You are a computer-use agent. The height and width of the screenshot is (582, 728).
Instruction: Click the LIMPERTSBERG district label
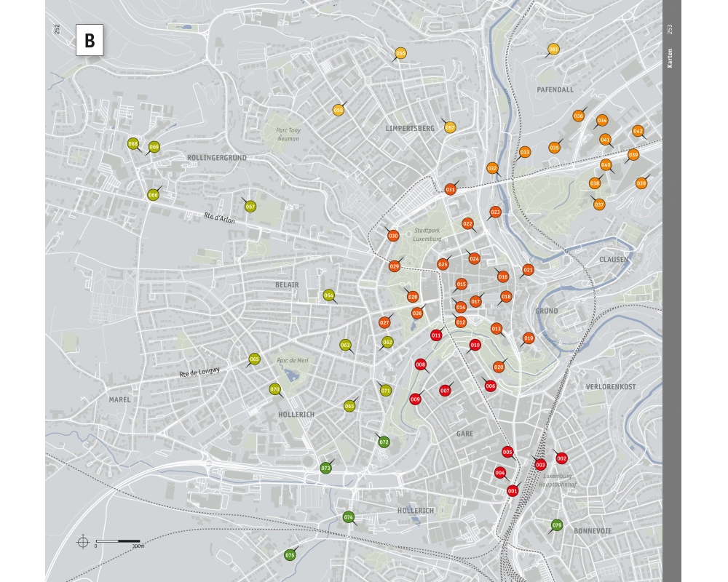(x=410, y=128)
